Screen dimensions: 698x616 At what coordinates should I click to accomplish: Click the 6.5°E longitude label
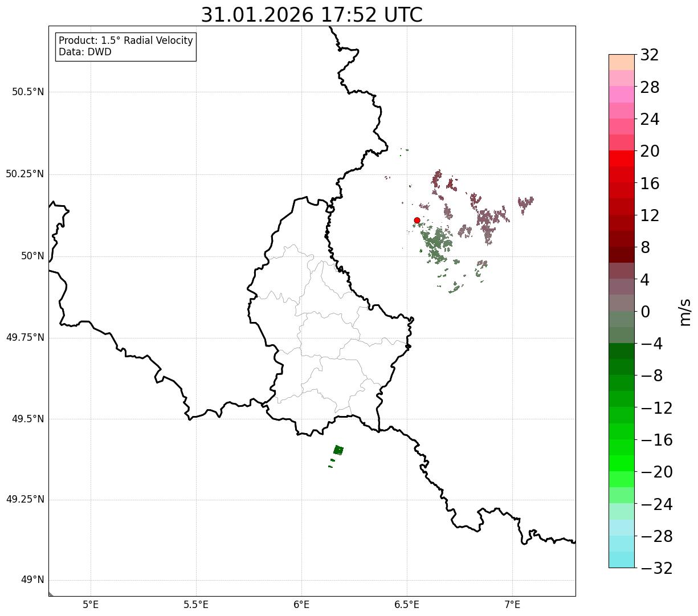(x=407, y=605)
